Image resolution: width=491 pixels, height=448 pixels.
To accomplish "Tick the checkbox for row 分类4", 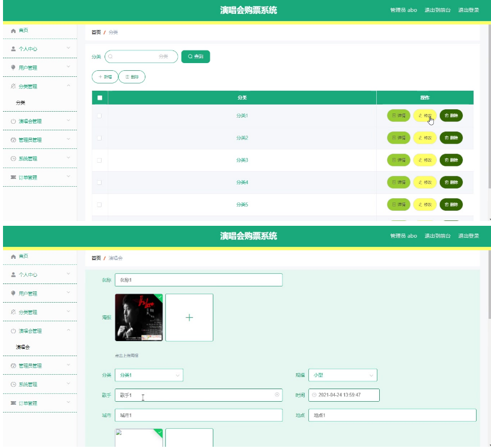I will pos(99,183).
